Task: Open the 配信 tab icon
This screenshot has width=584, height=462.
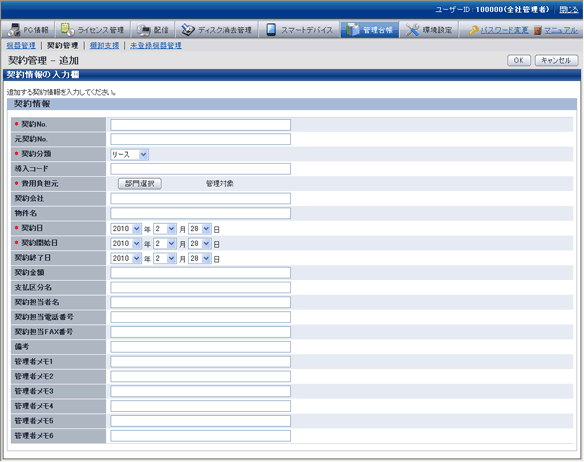Action: [x=143, y=30]
